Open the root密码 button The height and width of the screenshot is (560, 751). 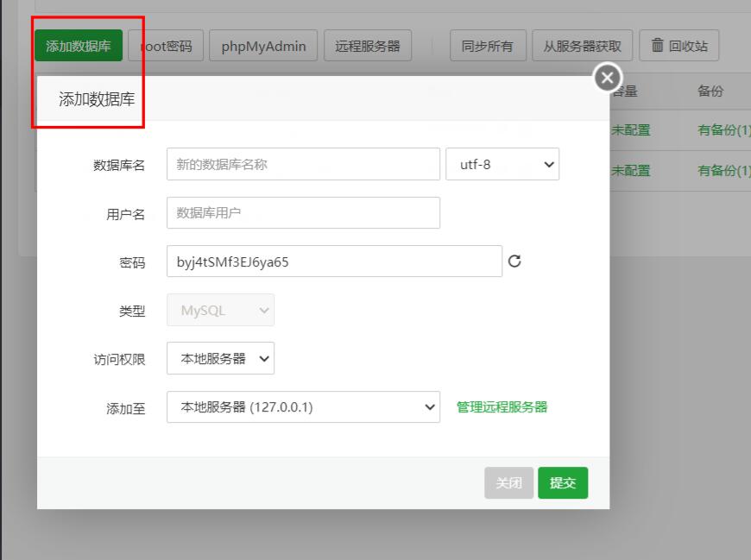166,46
